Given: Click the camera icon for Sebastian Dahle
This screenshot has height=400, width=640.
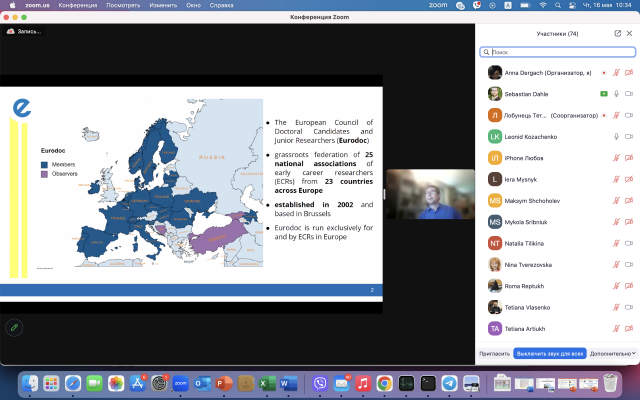Looking at the screenshot, I should pos(629,94).
